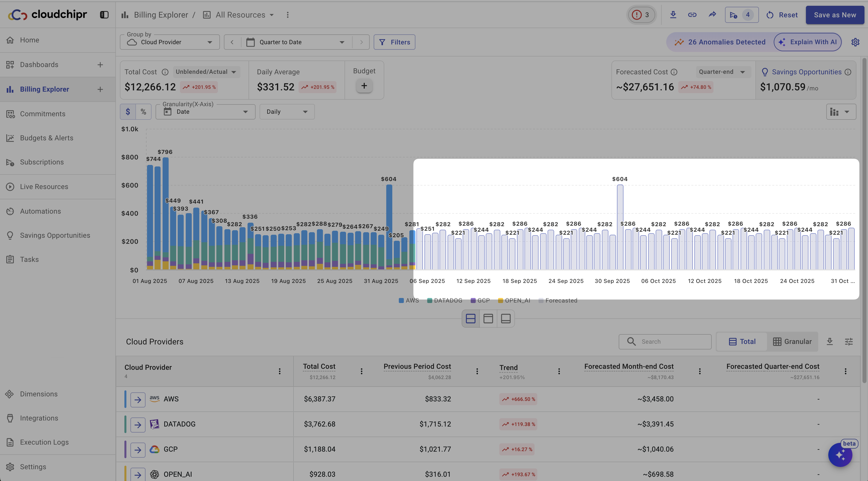The height and width of the screenshot is (481, 868).
Task: Share the view using arrow icon
Action: [x=712, y=15]
